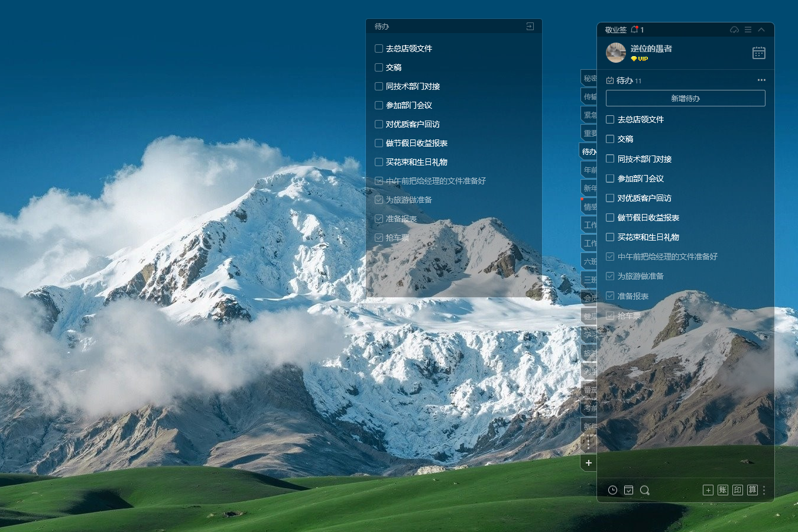Screen dimensions: 798x532
Task: Open the calendar view icon
Action: [758, 53]
